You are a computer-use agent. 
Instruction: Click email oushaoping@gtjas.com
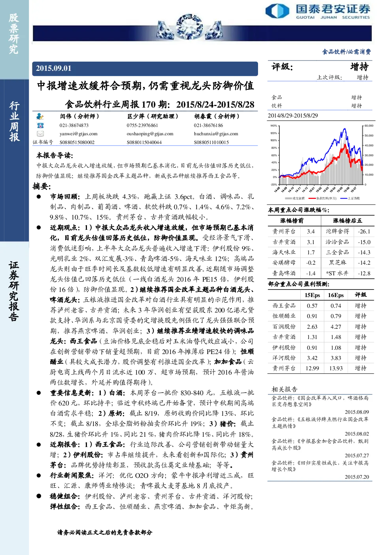150,134
